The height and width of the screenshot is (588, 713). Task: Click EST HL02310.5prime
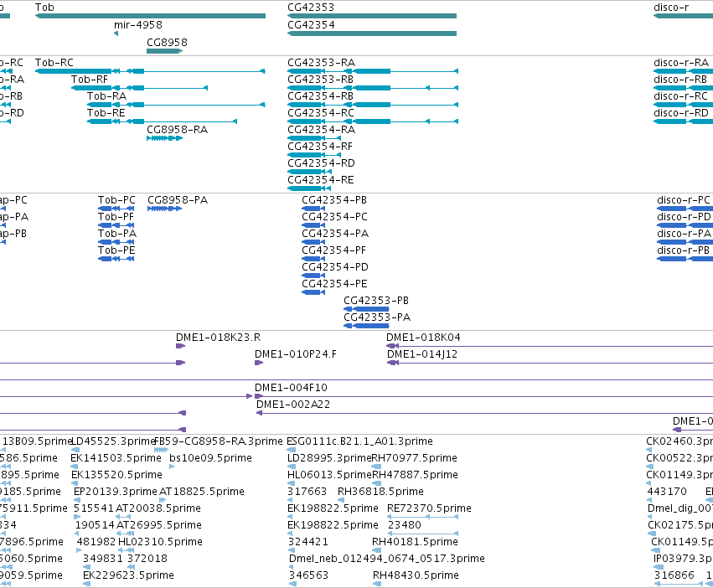point(160,542)
